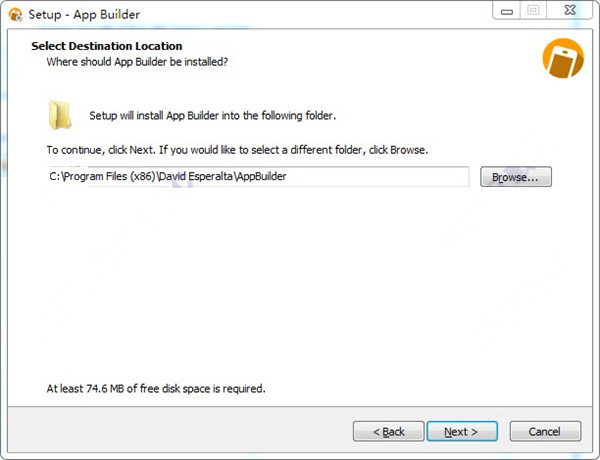
Task: Click the 'At least 74.6 MB' disk space note
Action: tap(156, 388)
